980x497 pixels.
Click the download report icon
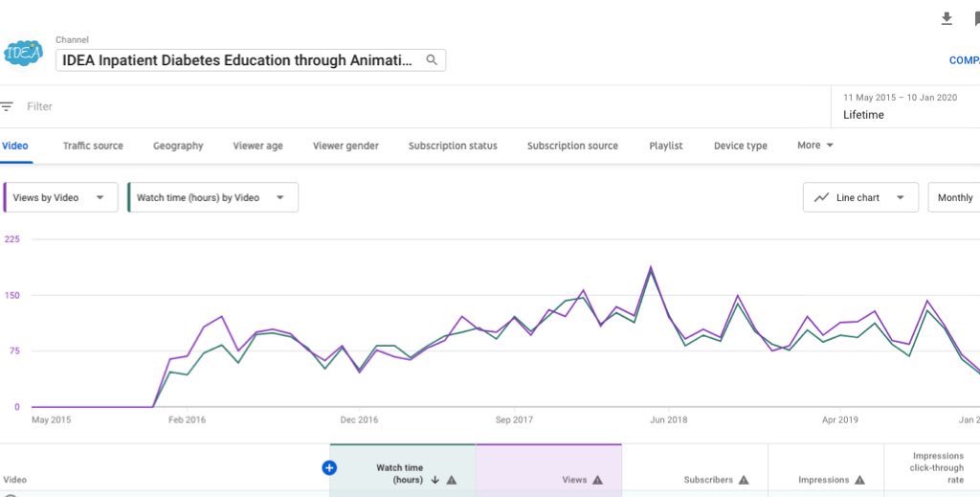click(947, 19)
